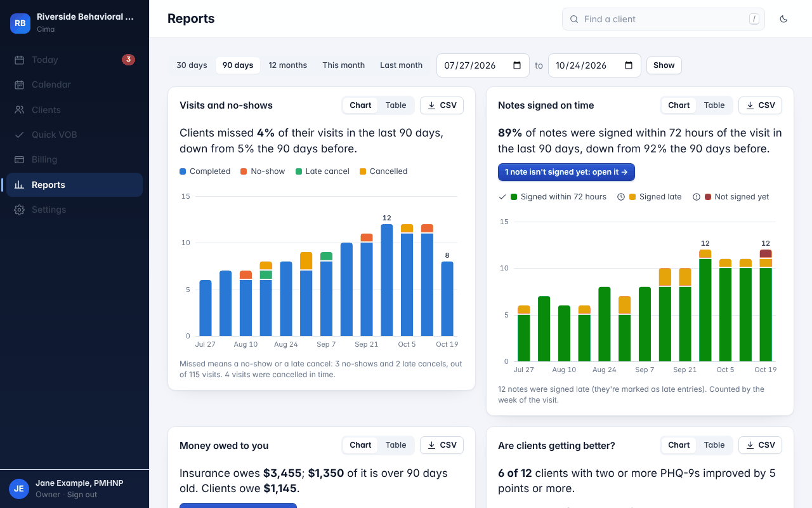Select Chart view for Visits and no-shows
Image resolution: width=812 pixels, height=508 pixels.
tap(360, 105)
